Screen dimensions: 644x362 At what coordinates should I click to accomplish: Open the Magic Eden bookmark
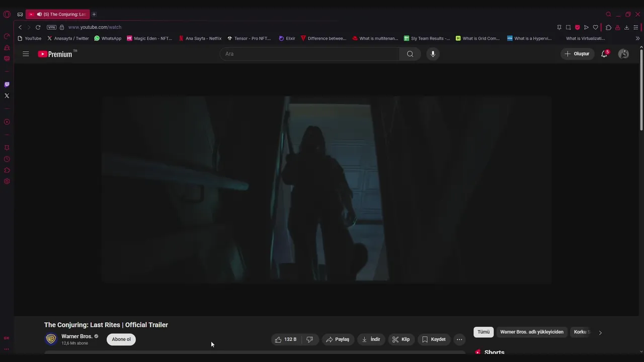pos(149,38)
